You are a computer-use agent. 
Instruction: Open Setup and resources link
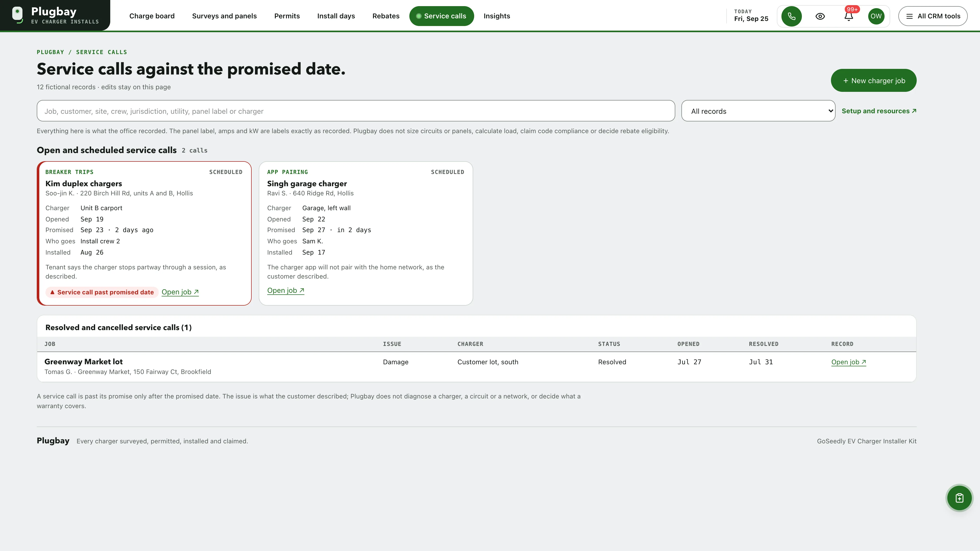879,111
